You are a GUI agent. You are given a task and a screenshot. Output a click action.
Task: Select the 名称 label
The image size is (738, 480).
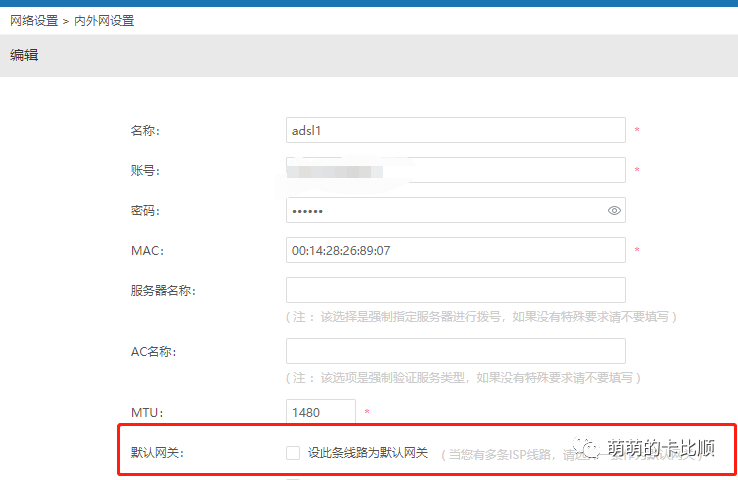tap(145, 130)
